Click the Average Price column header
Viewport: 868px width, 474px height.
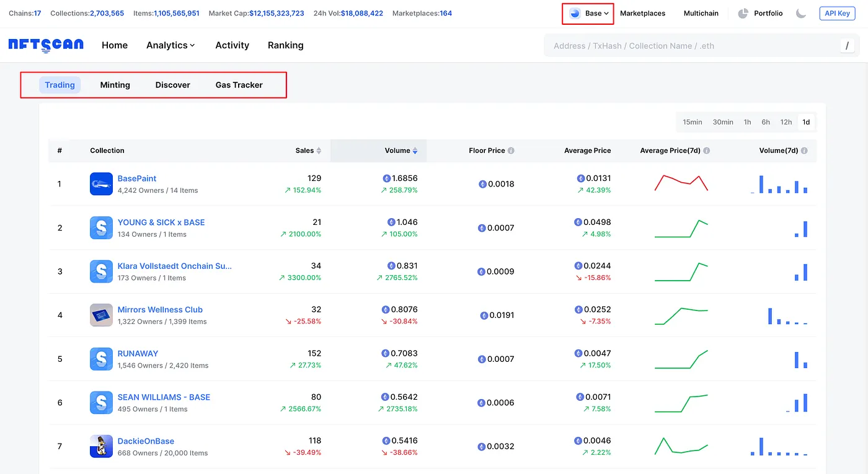tap(588, 151)
